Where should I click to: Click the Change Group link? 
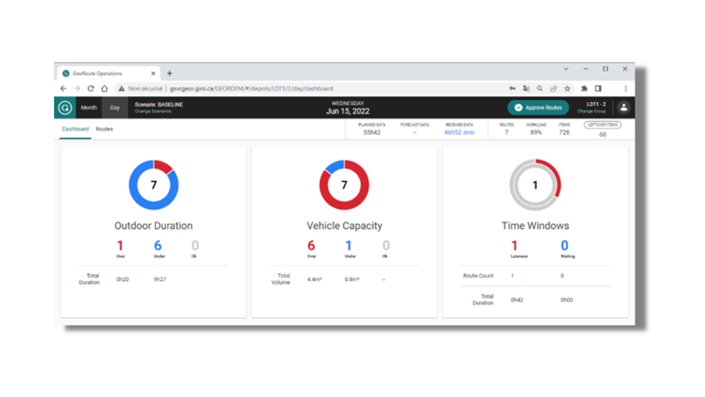tap(591, 111)
